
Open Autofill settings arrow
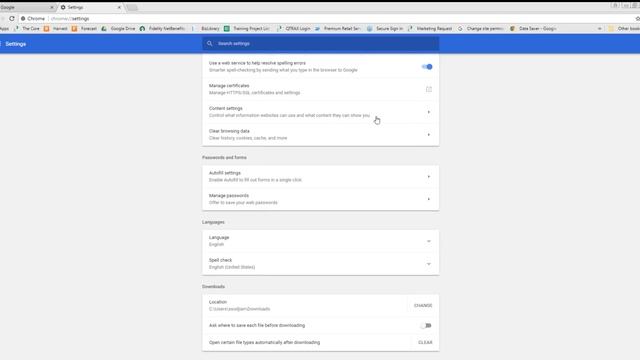[429, 176]
